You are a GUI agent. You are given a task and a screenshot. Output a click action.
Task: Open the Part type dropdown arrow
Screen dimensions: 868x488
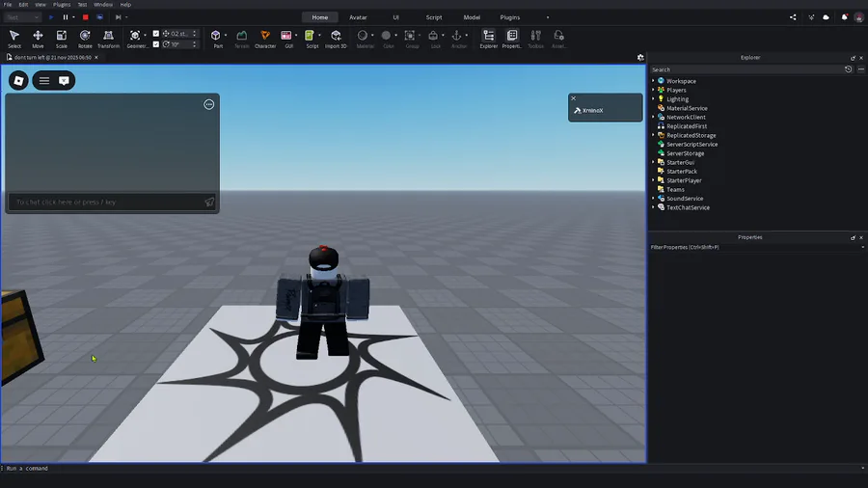coord(226,36)
